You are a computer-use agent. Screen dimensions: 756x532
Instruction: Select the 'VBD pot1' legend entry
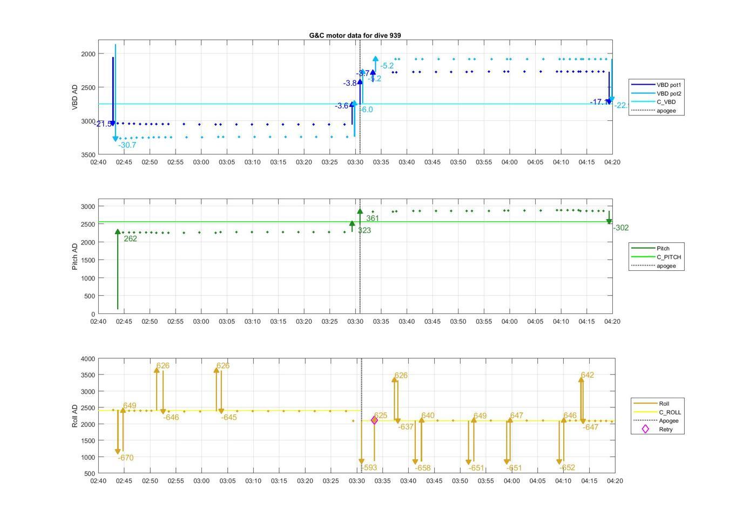(657, 85)
